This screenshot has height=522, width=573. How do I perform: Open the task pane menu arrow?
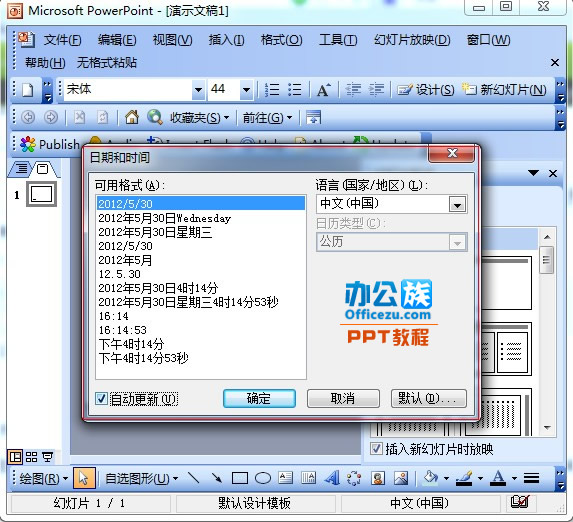pyautogui.click(x=534, y=173)
